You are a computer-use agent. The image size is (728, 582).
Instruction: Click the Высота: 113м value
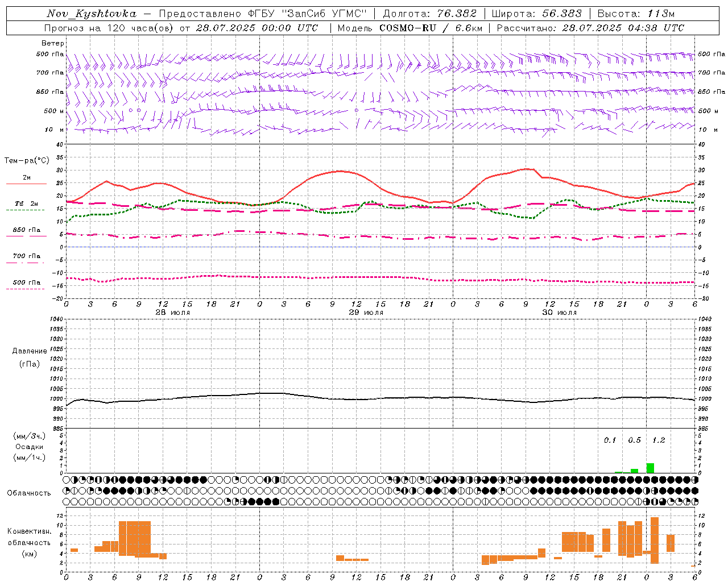[x=636, y=14]
